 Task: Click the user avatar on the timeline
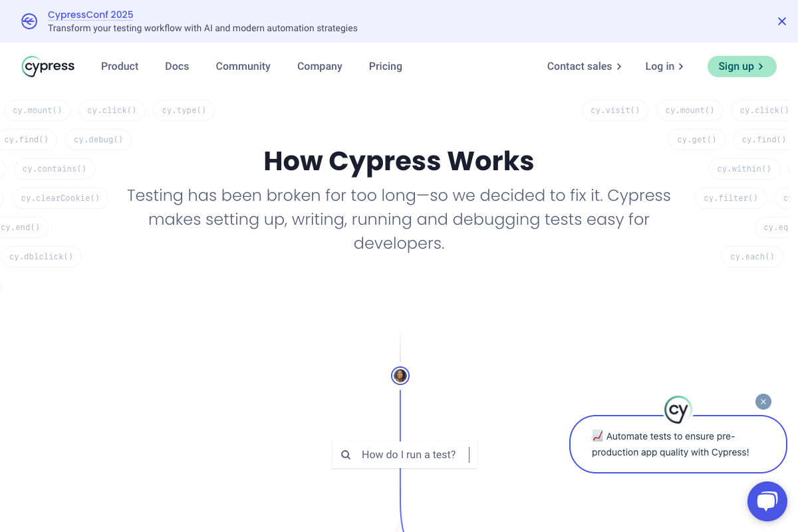coord(400,376)
